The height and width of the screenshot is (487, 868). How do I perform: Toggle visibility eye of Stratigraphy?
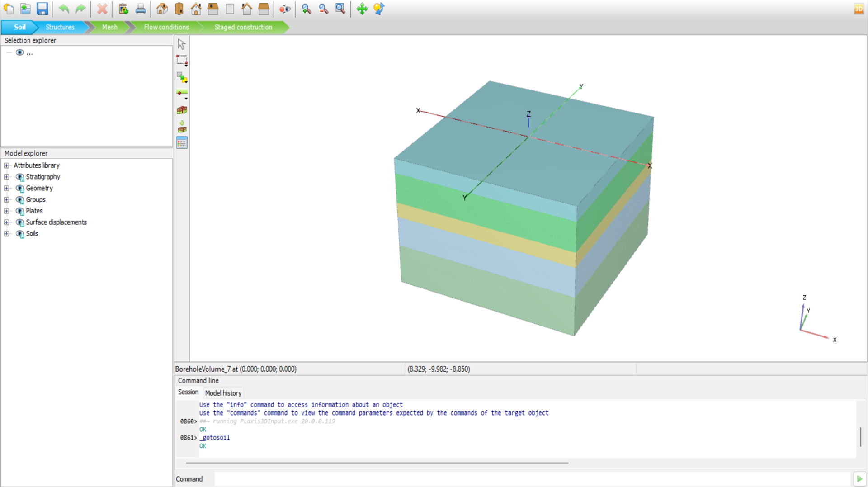pos(20,177)
